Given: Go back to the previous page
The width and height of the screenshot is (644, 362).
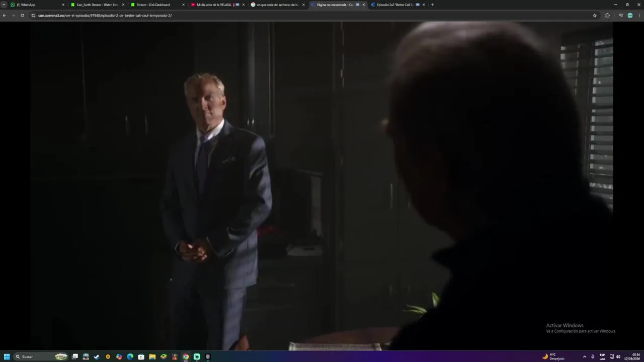Looking at the screenshot, I should coord(4,16).
